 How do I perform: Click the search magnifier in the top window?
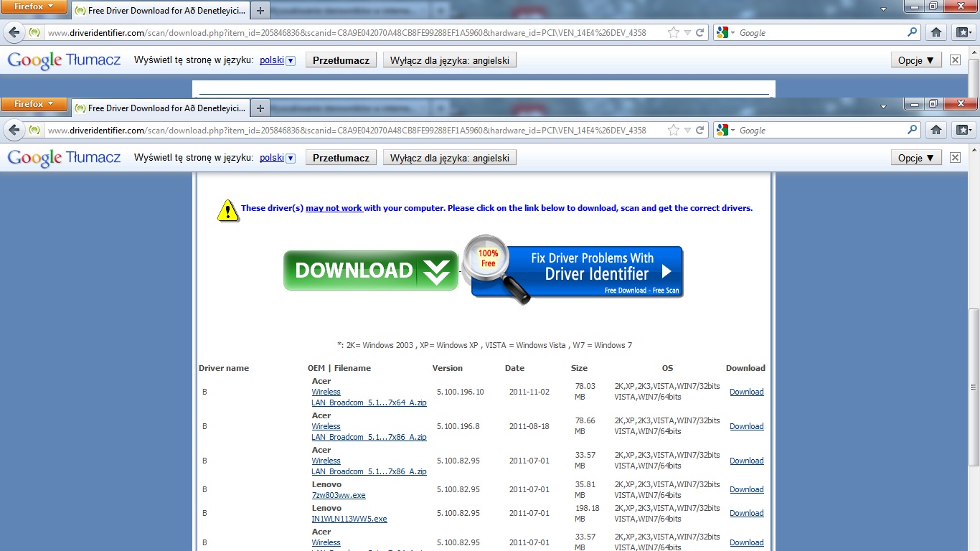pyautogui.click(x=913, y=32)
